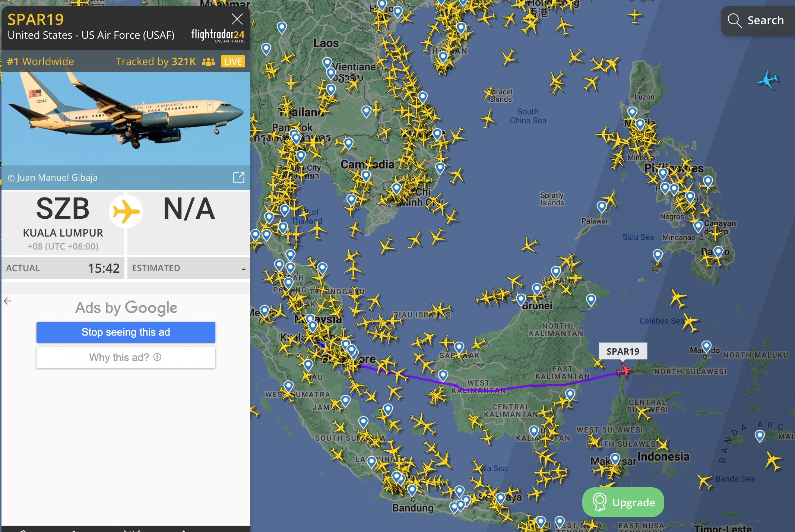Click the flightradar24 logo
This screenshot has width=795, height=532.
218,35
